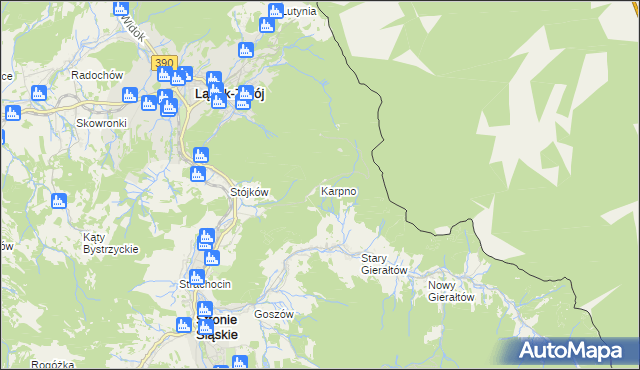The width and height of the screenshot is (640, 370).
Task: Select the upper factory icon north of Stójków
Action: tap(200, 155)
